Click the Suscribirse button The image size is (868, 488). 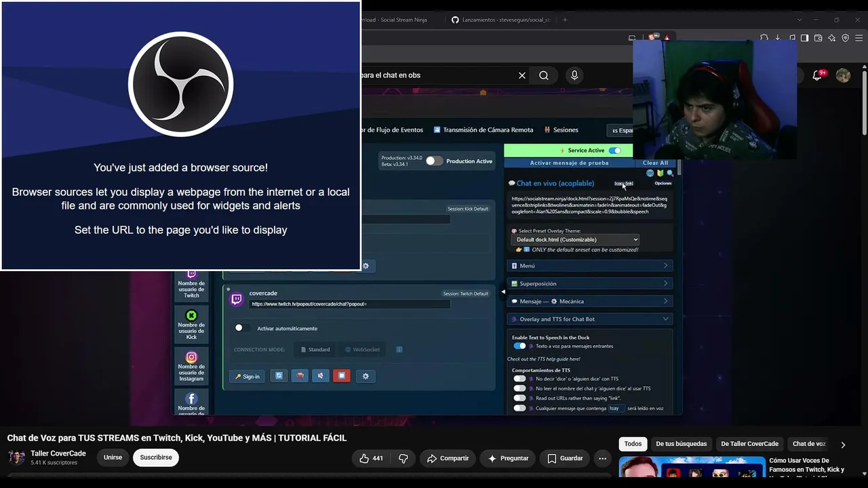point(156,457)
